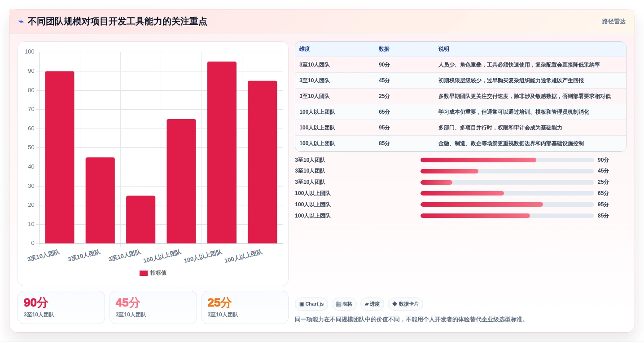Toggle the 指标值 legend label
The height and width of the screenshot is (342, 644).
pyautogui.click(x=158, y=273)
